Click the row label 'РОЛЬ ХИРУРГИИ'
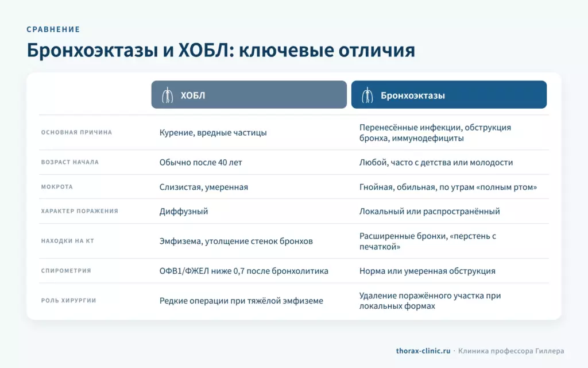Screen dimensions: 588x368 [69, 300]
